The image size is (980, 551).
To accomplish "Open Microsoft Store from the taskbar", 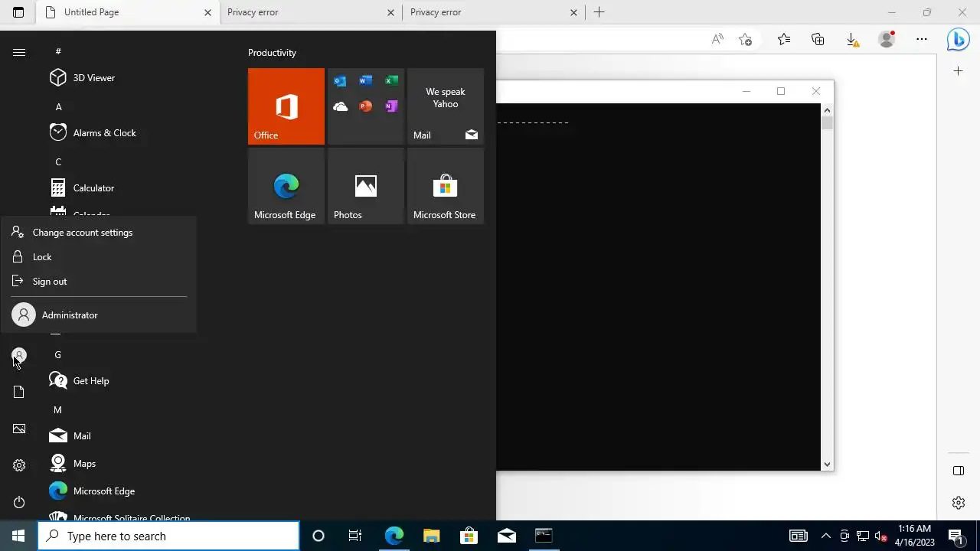I will [469, 536].
